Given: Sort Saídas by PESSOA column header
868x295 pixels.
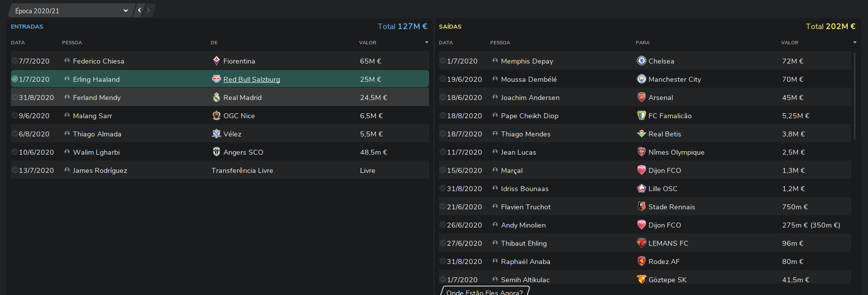Looking at the screenshot, I should coord(500,43).
